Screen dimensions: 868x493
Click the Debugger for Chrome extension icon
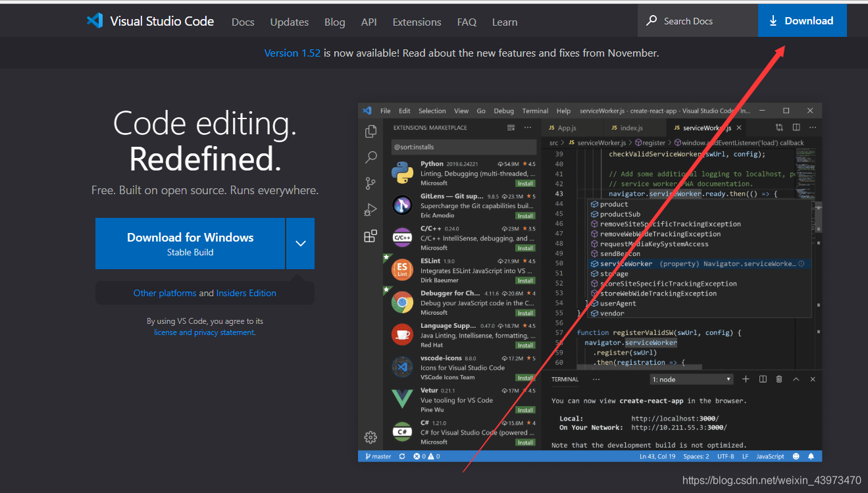click(402, 303)
